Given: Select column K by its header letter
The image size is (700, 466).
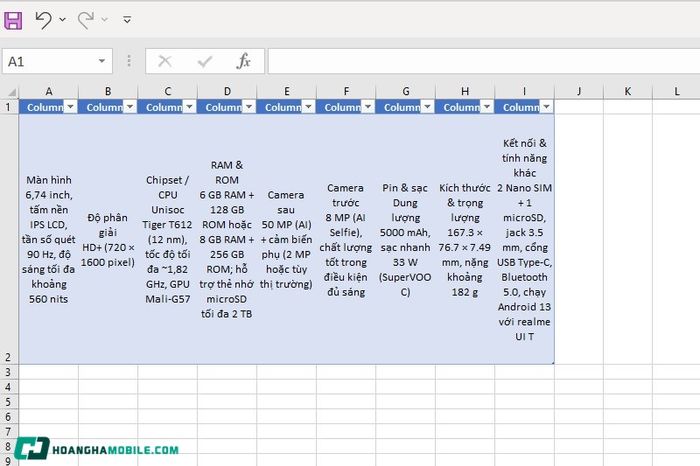Looking at the screenshot, I should tap(628, 92).
